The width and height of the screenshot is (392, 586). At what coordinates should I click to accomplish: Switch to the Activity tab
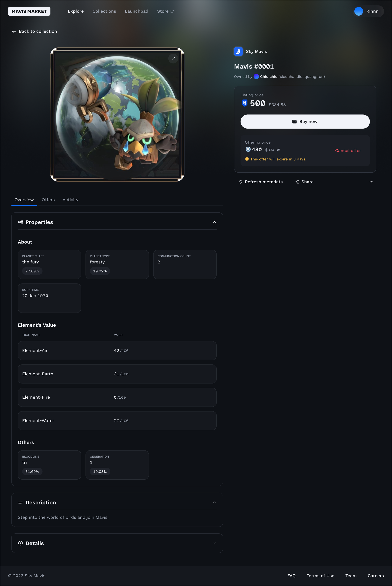(70, 200)
